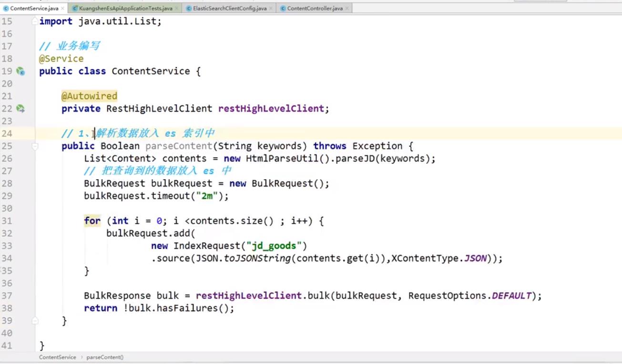Collapse the import block at line 15

pos(35,21)
